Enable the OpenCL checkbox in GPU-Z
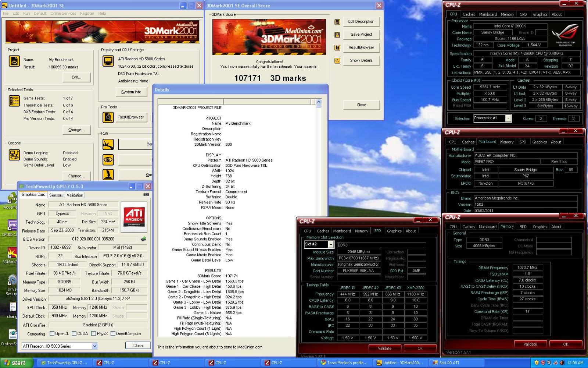Viewport: 588px width, 368px height. pyautogui.click(x=52, y=334)
